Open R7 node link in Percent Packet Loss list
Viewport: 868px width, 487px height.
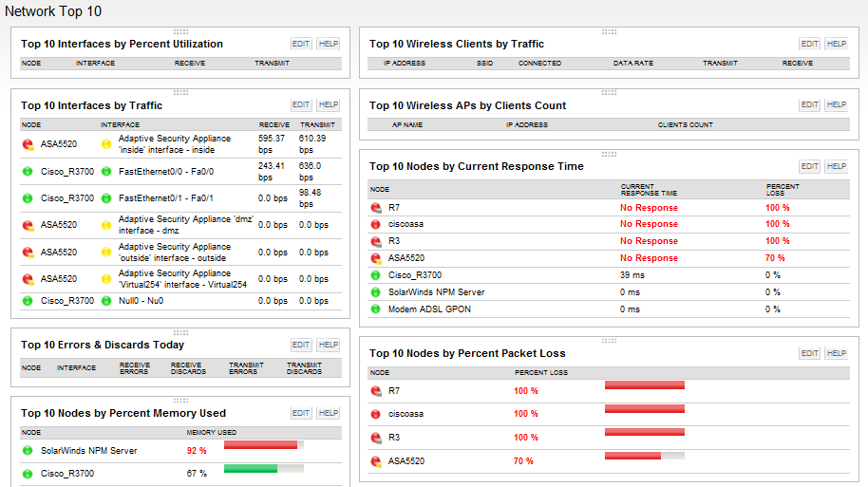393,391
